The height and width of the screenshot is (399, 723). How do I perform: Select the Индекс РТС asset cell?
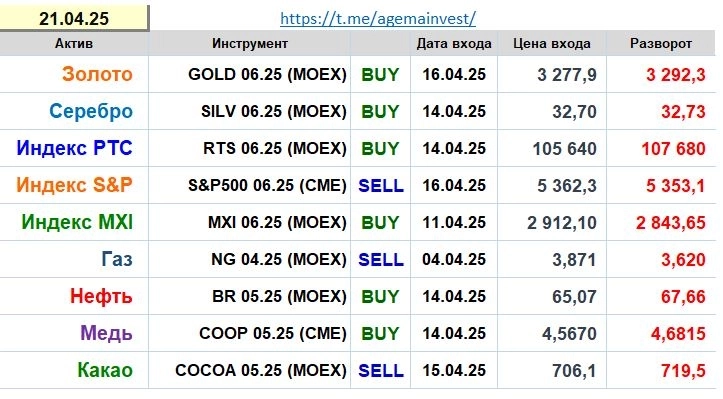74,148
